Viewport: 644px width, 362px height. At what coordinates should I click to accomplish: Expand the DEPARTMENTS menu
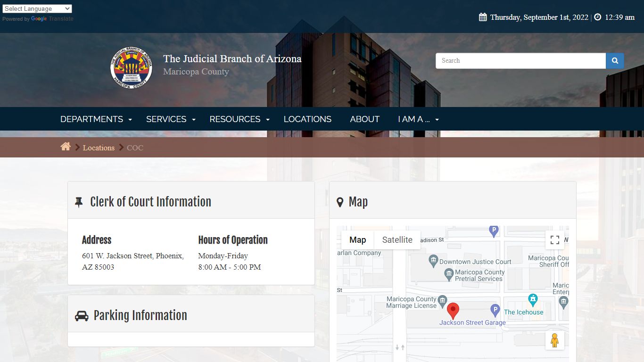96,119
